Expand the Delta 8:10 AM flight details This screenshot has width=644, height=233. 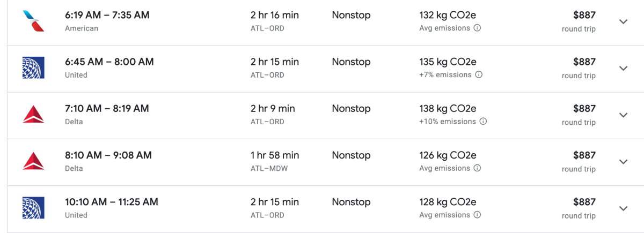623,161
